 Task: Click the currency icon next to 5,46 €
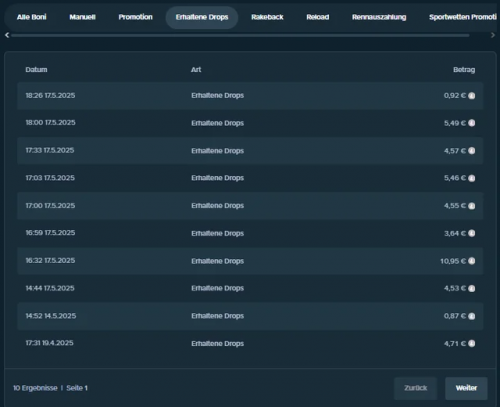[472, 178]
